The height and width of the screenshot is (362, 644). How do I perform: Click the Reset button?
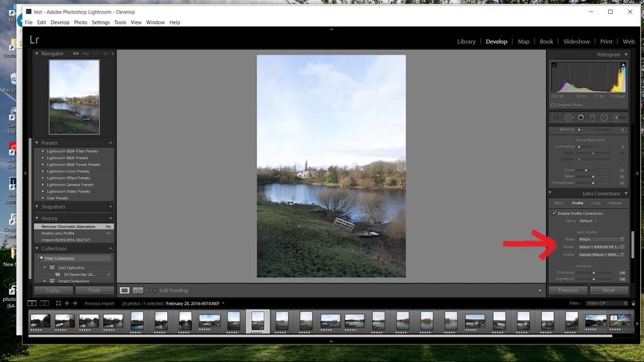(x=609, y=290)
